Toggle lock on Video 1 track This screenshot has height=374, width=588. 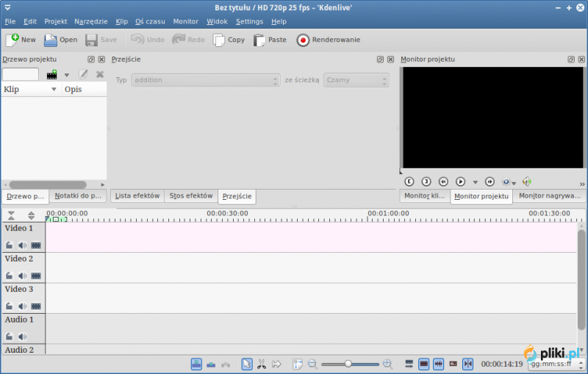[9, 245]
